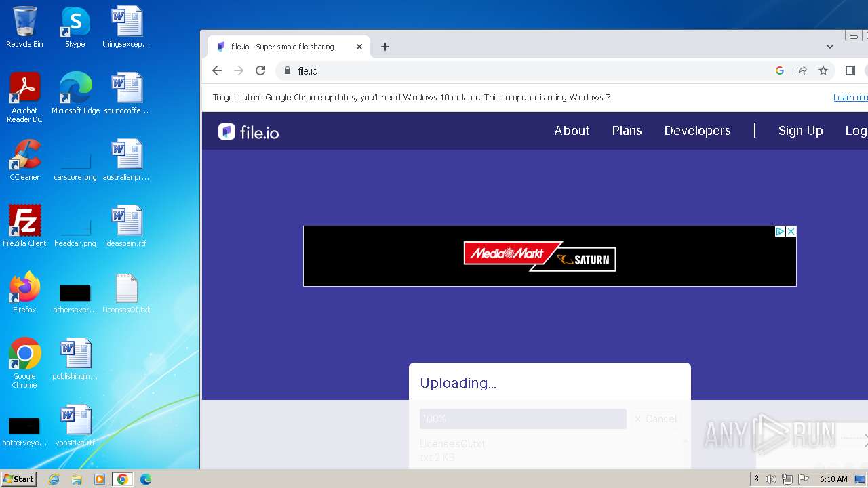The image size is (868, 488).
Task: Open the Windows Start menu
Action: pyautogui.click(x=19, y=479)
